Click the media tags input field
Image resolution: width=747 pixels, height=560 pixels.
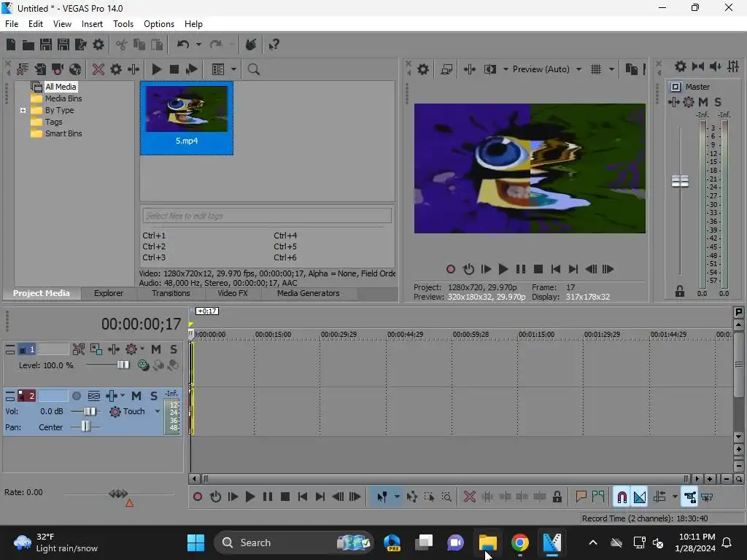click(267, 216)
